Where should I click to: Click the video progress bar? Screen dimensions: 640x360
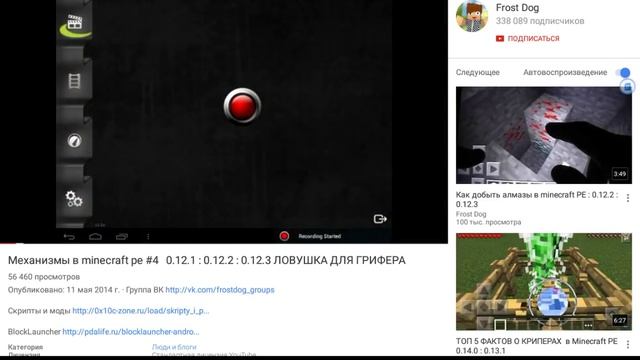tap(224, 243)
